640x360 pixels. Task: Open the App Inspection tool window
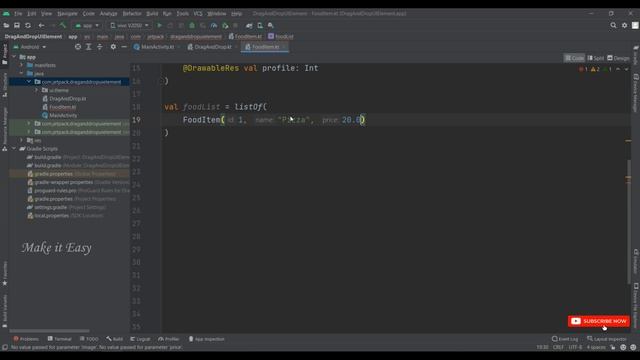coord(207,339)
